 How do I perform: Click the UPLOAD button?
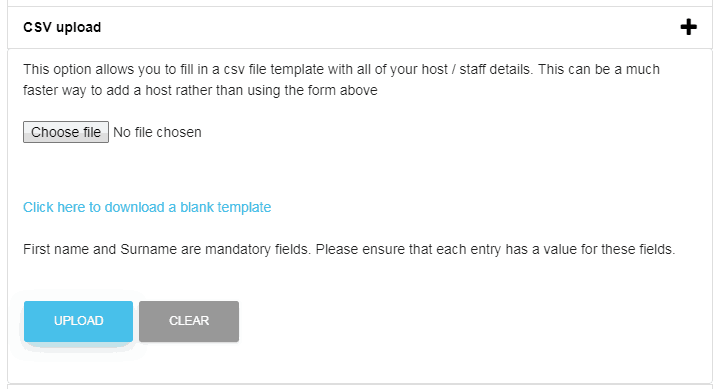tap(78, 321)
